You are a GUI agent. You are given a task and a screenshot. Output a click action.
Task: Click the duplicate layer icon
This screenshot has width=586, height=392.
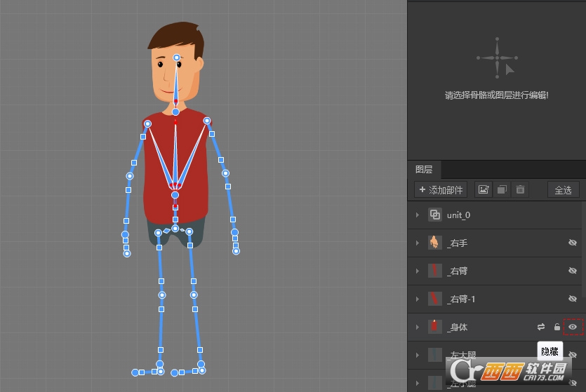pos(502,189)
